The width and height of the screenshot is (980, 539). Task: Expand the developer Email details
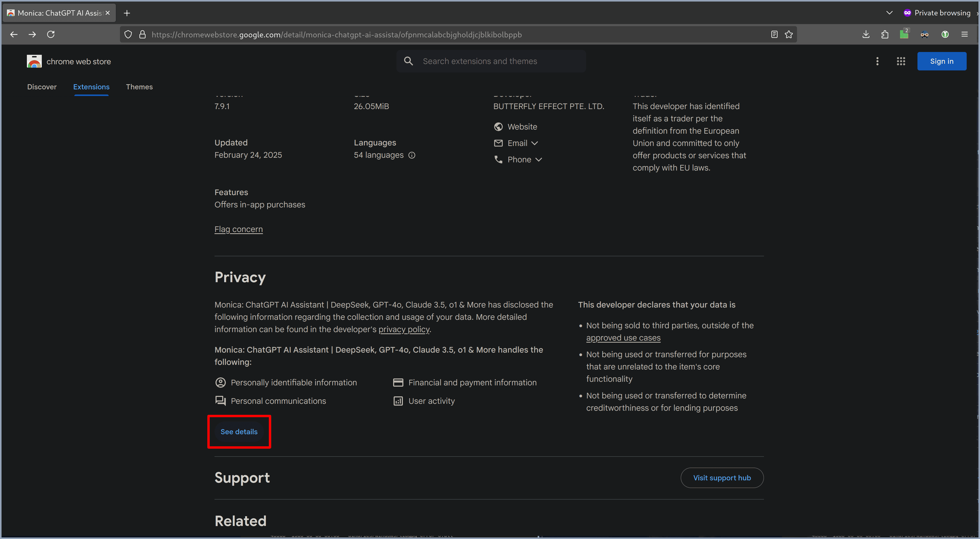pyautogui.click(x=516, y=143)
